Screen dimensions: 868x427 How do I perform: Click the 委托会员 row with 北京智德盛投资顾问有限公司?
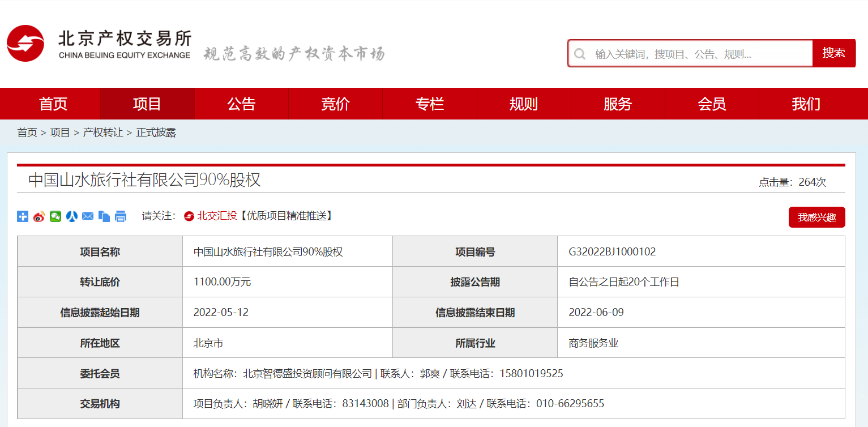514,373
